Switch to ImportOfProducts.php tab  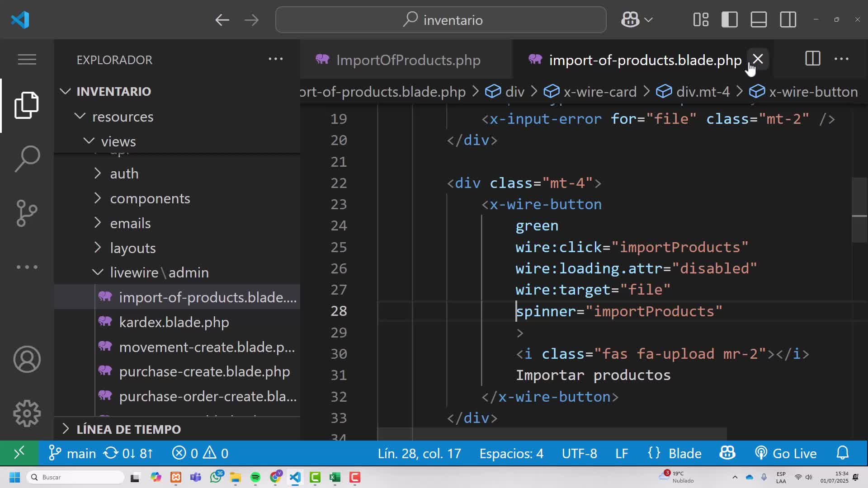tap(406, 60)
